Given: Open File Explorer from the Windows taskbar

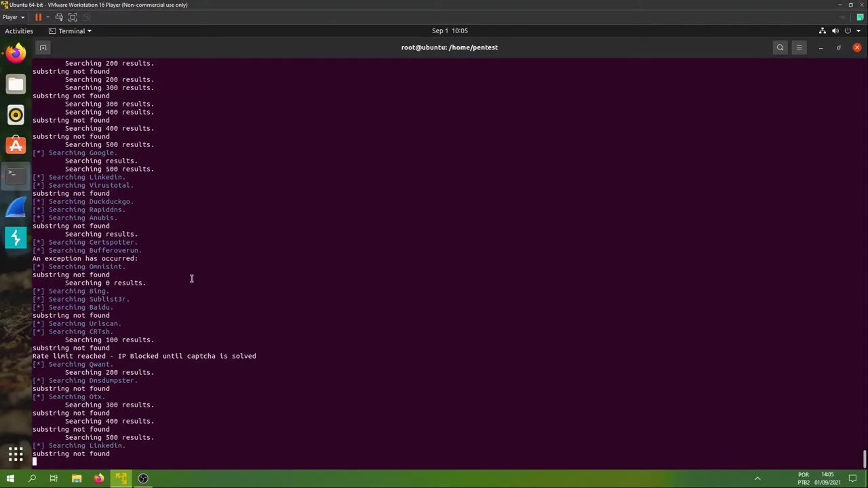Looking at the screenshot, I should point(77,479).
